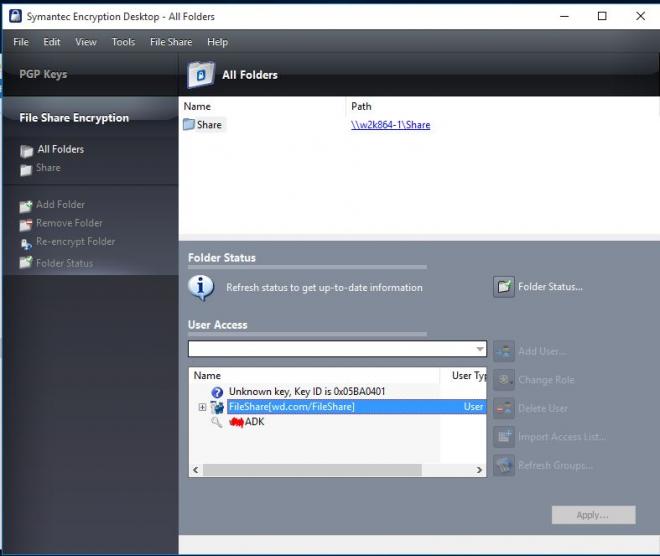Viewport: 660px width, 556px height.
Task: Open the Help menu
Action: click(x=218, y=42)
